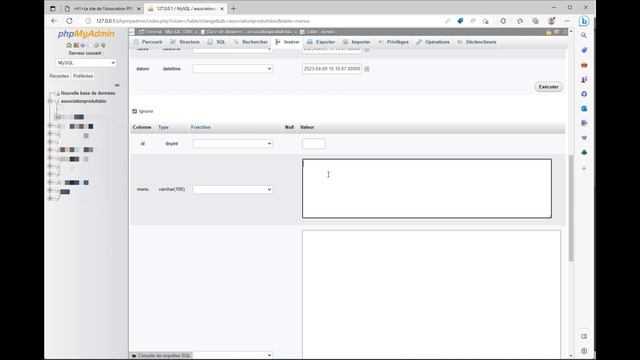Screen dimensions: 640x360
Task: Click the Exécuter button
Action: [x=548, y=87]
